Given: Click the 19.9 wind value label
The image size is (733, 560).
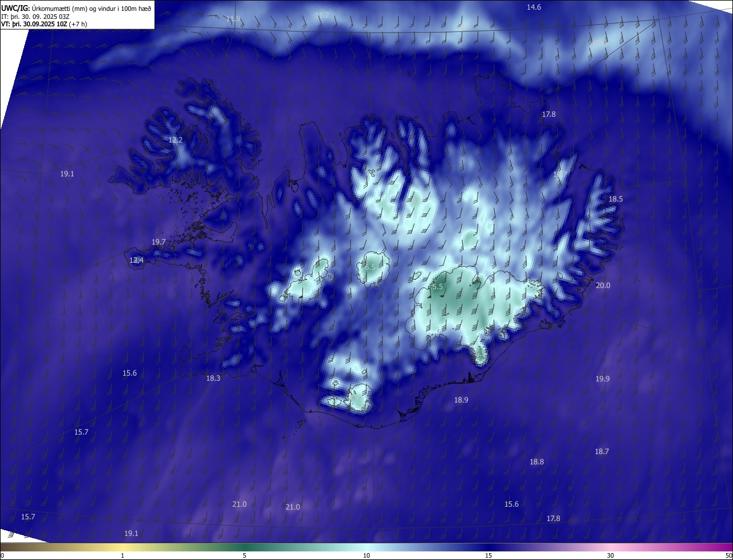Looking at the screenshot, I should point(602,379).
